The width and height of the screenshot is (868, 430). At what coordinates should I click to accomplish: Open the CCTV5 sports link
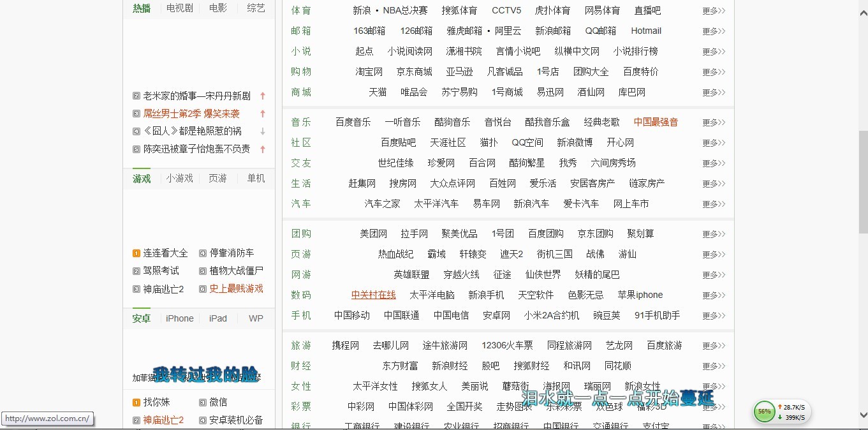point(506,10)
